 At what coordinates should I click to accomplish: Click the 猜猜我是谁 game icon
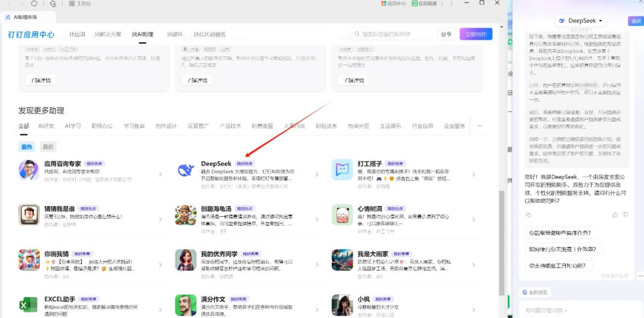click(29, 214)
